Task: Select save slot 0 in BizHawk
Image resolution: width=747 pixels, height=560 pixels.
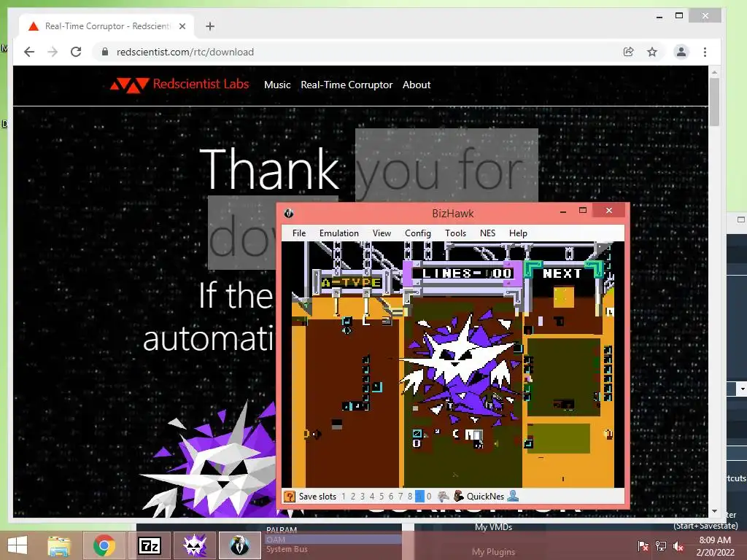Action: coord(429,496)
